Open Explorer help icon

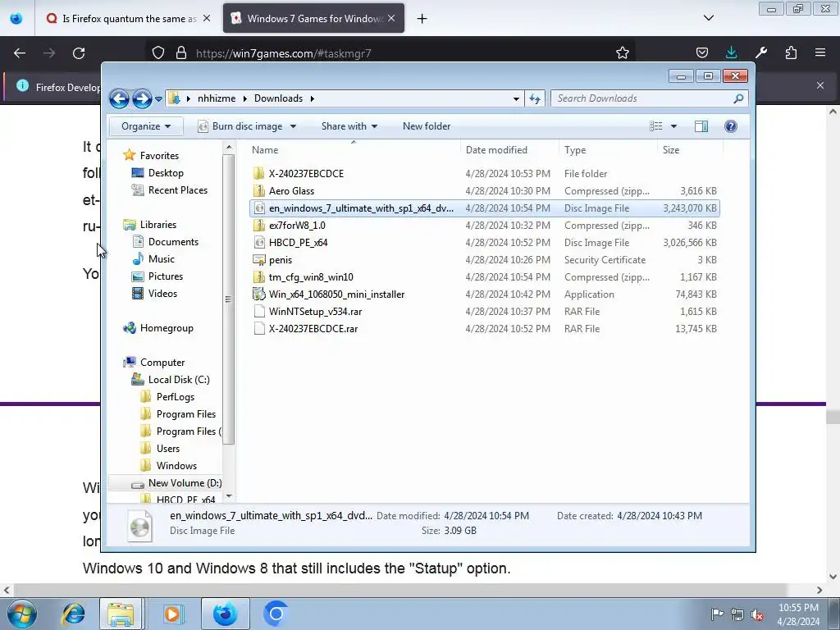731,126
